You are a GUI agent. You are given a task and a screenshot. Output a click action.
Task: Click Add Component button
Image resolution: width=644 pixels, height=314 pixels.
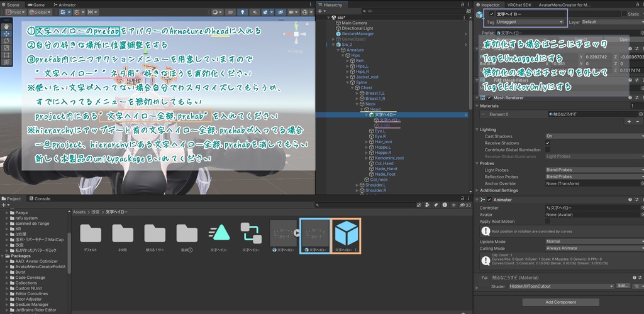[x=560, y=302]
